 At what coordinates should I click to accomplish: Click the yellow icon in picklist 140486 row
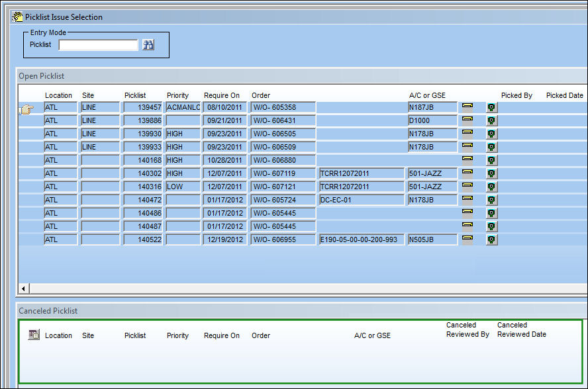(467, 212)
